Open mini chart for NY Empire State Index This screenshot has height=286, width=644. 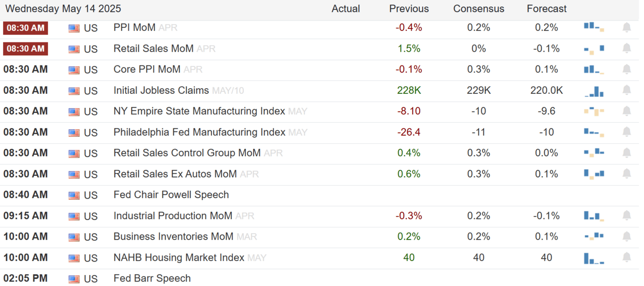coord(594,111)
